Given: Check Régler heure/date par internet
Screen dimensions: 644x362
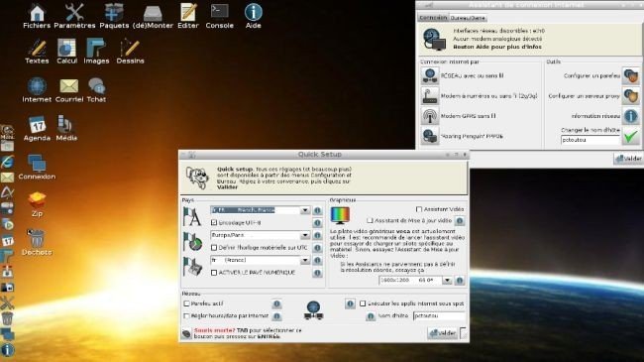Looking at the screenshot, I should pos(186,316).
